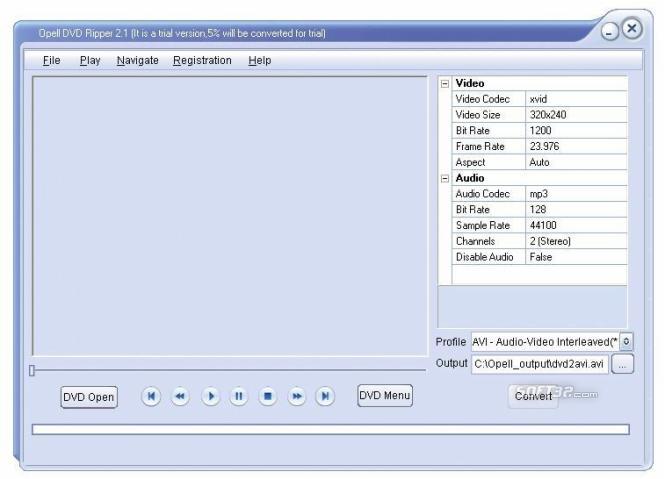Click the Output file path field

coord(540,364)
